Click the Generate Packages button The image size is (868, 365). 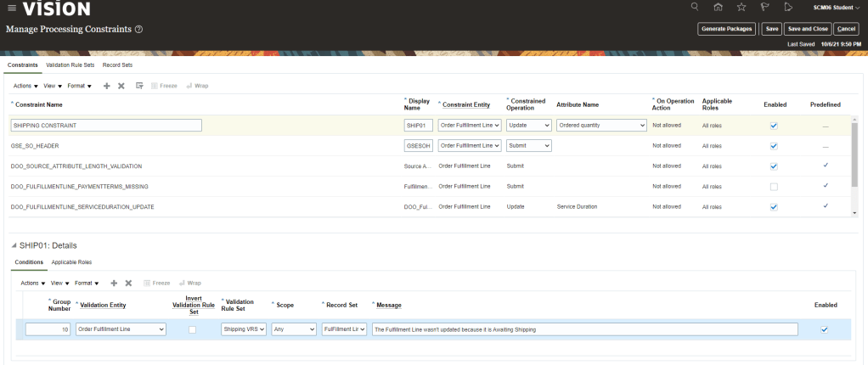[x=726, y=29]
